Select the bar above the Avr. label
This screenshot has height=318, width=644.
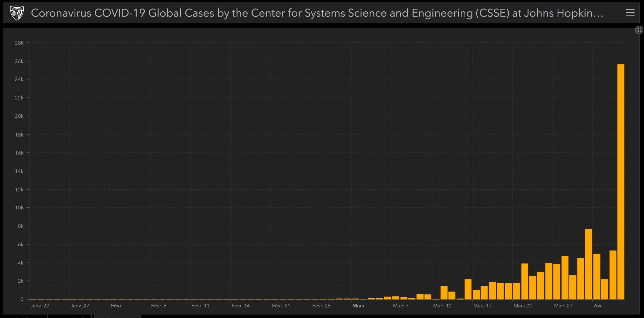(x=597, y=277)
